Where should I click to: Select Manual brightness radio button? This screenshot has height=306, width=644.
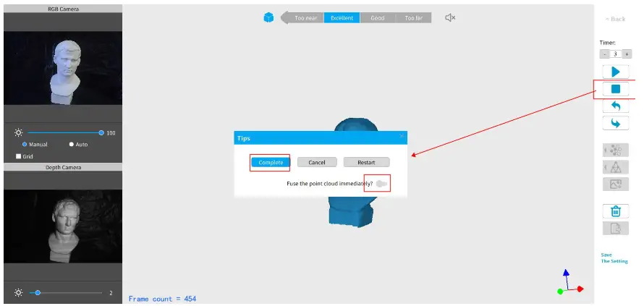click(x=25, y=145)
